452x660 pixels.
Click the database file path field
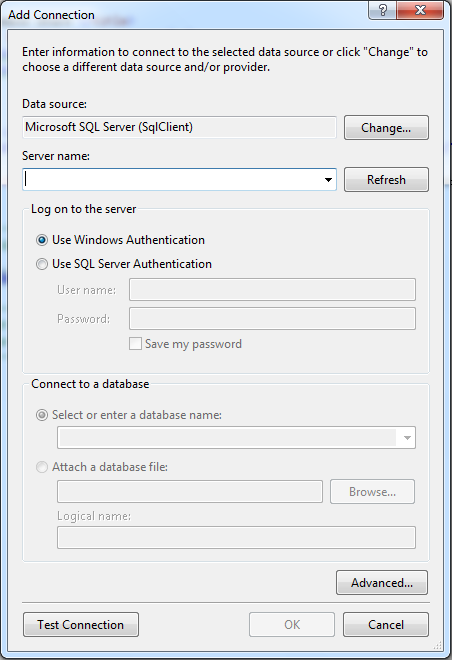point(190,492)
